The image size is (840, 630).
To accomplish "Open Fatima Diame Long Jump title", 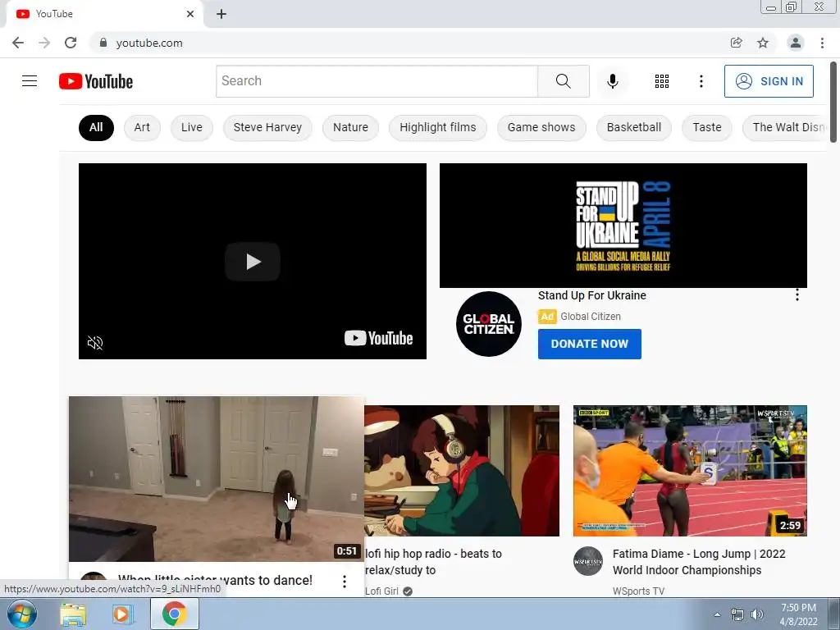I will pyautogui.click(x=699, y=562).
